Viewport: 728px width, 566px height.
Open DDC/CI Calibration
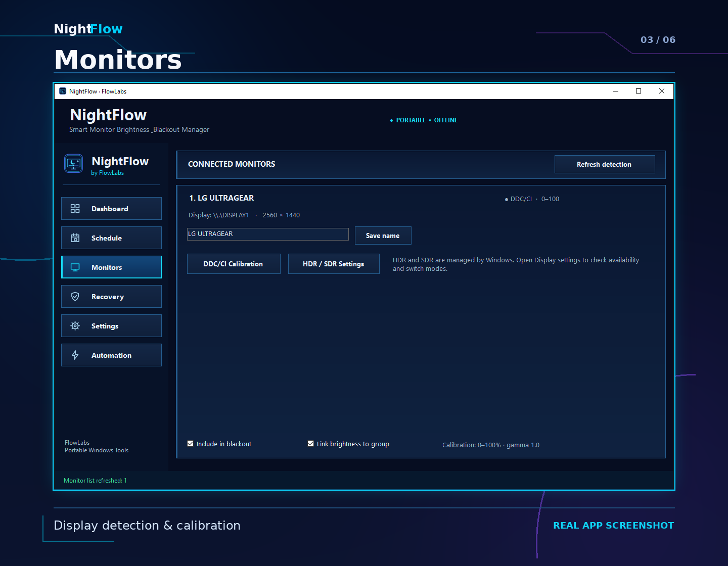(234, 264)
